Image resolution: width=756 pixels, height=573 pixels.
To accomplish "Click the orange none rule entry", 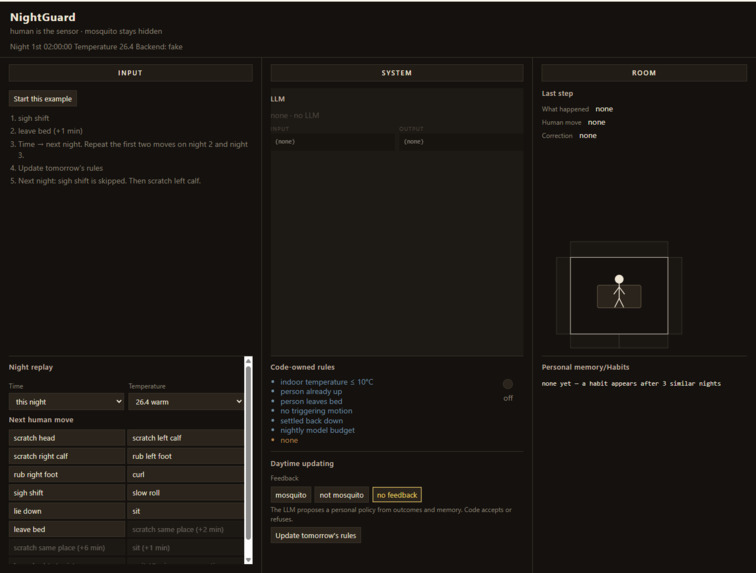I will (289, 440).
